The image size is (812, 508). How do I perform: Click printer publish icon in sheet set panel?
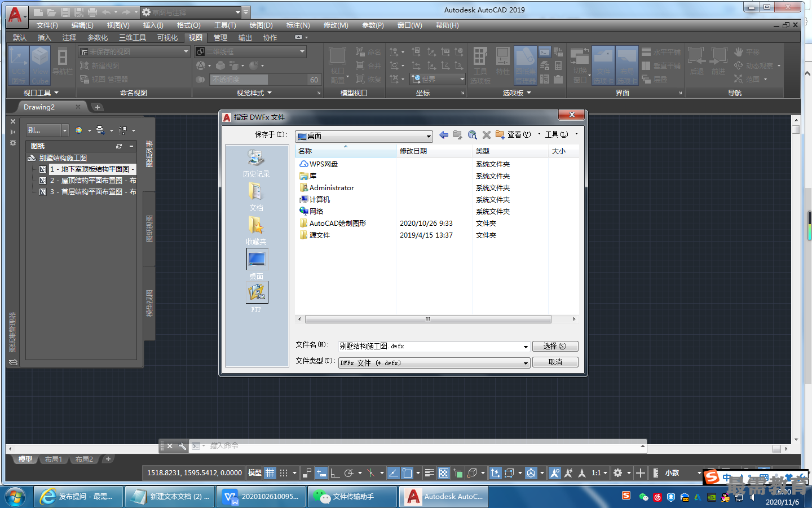pyautogui.click(x=100, y=130)
